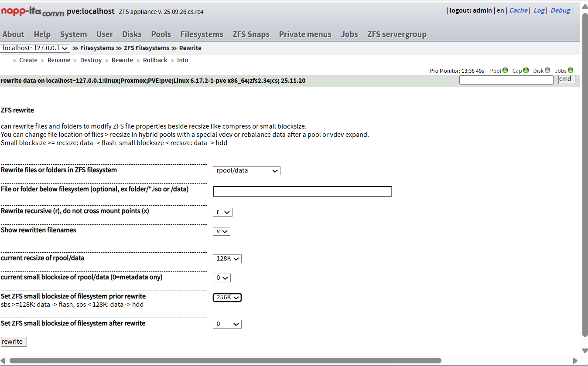Open the small blocksize after rewrite dropdown
Image resolution: width=588 pixels, height=366 pixels.
click(227, 324)
